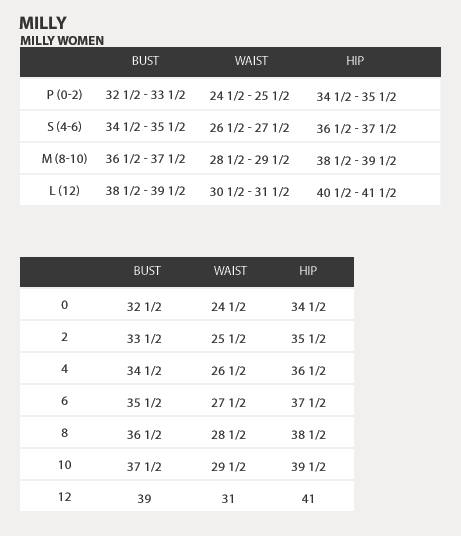The image size is (461, 536).
Task: Click the S (4-6) size row label
Action: pyautogui.click(x=64, y=127)
